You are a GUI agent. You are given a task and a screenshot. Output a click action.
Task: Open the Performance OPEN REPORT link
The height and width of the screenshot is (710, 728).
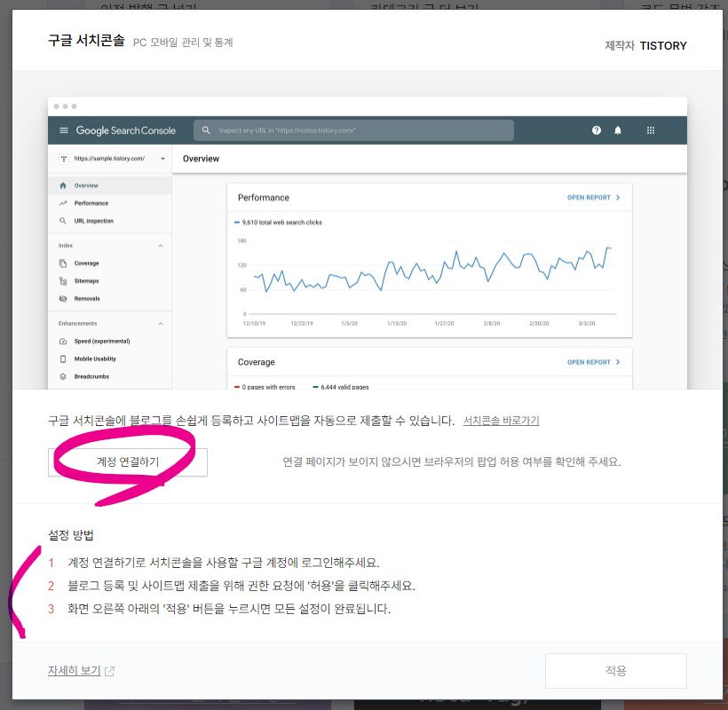click(x=593, y=198)
